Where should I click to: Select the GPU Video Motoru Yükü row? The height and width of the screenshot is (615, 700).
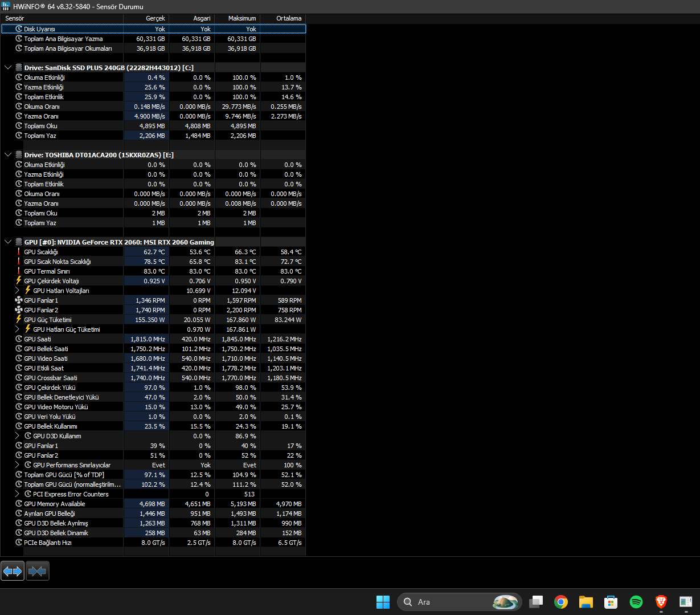153,407
